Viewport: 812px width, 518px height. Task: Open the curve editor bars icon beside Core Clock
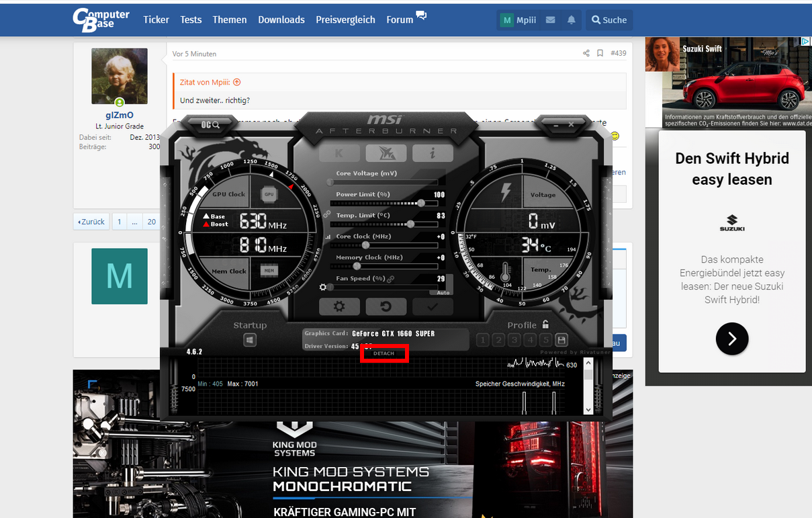click(328, 236)
